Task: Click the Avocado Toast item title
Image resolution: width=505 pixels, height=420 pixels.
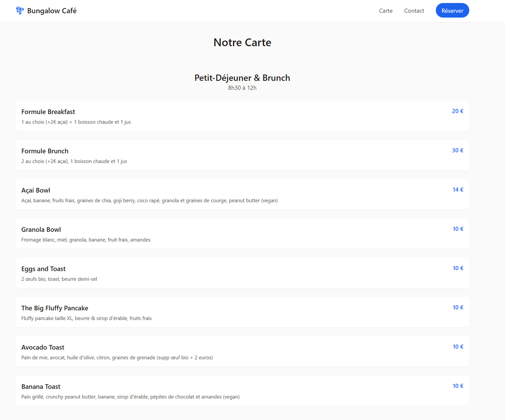Action: click(43, 347)
